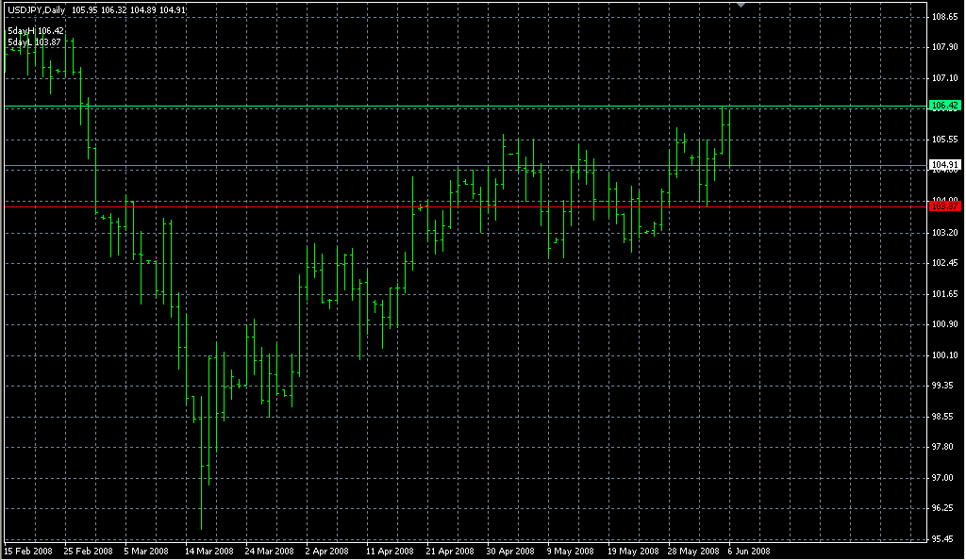Select 14 Mar 2008 on the time axis

pos(208,552)
